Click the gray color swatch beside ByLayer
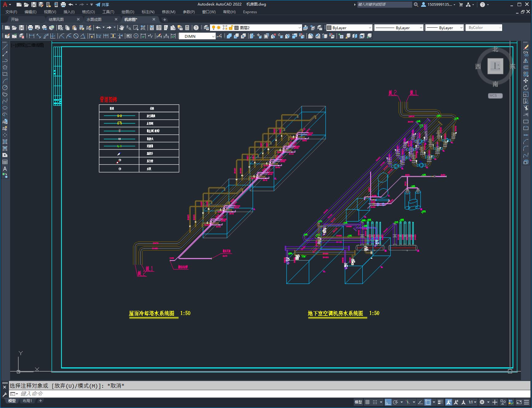 point(329,28)
